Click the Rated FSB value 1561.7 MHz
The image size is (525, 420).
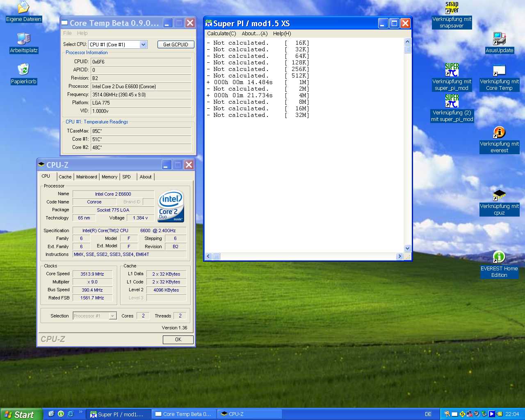[92, 298]
